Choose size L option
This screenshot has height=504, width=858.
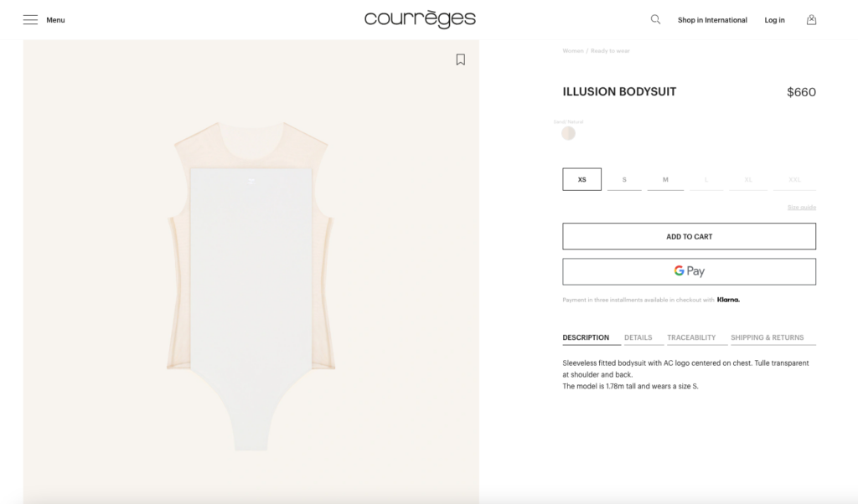point(706,179)
